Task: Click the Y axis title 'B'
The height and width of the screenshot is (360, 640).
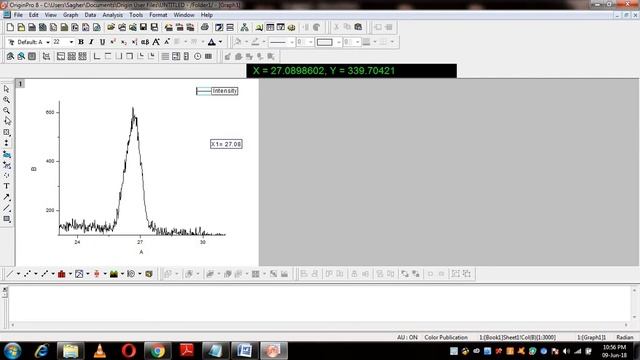Action: (x=34, y=169)
